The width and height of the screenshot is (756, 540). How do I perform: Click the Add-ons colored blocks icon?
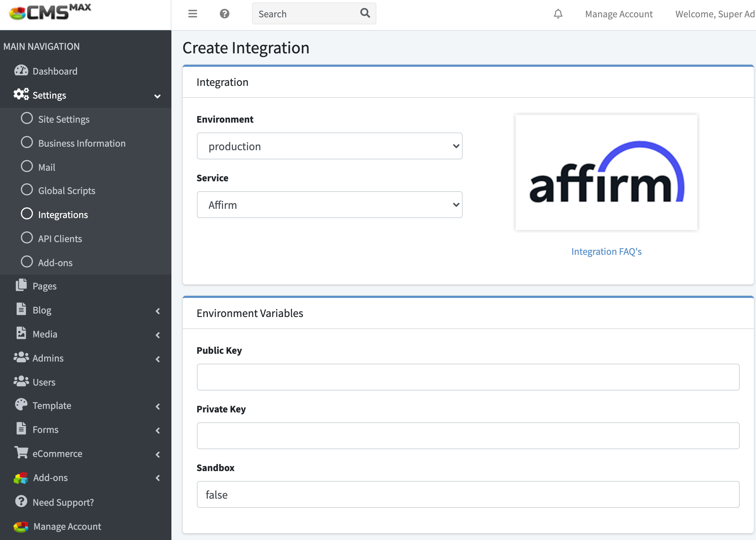[21, 478]
